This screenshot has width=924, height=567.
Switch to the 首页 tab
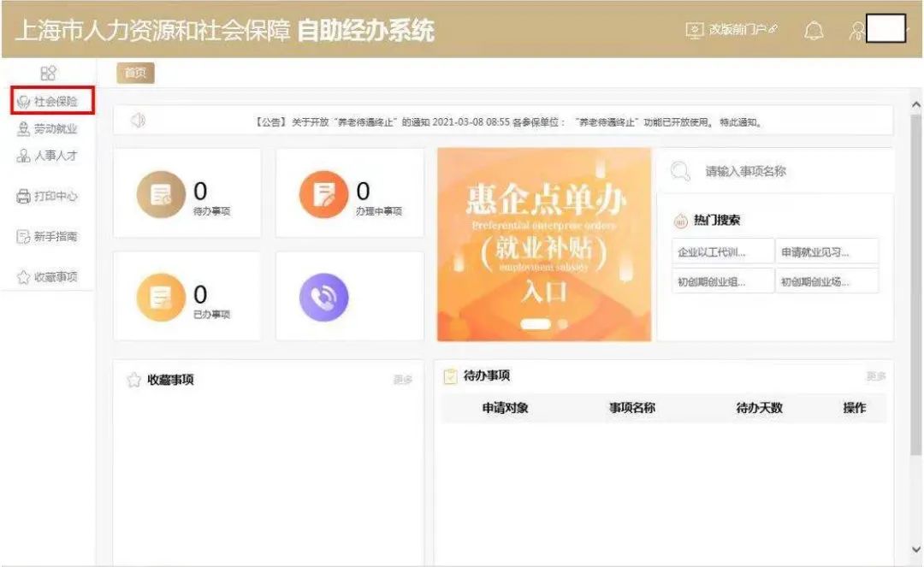pyautogui.click(x=135, y=74)
